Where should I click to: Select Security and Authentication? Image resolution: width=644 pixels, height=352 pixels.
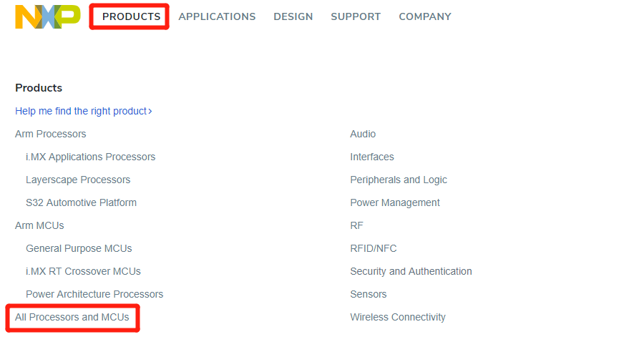tap(411, 271)
